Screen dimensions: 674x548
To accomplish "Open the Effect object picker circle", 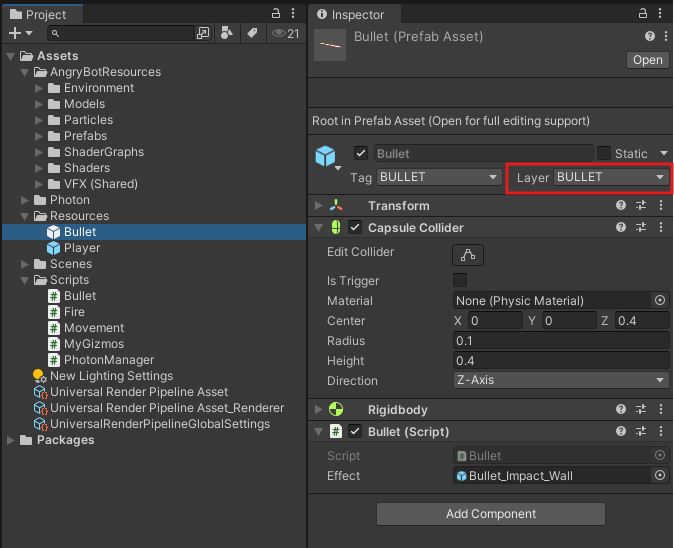I will pyautogui.click(x=660, y=475).
